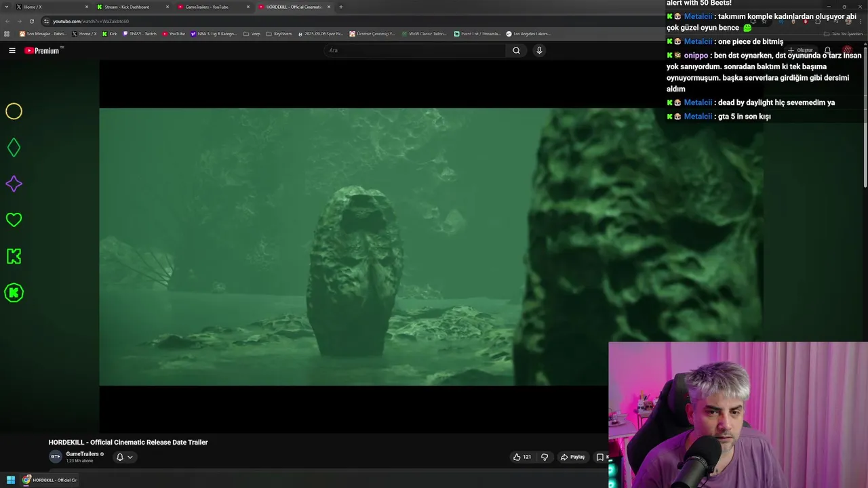Open TEASY - Twitch bookmark
The height and width of the screenshot is (488, 868).
[x=140, y=34]
